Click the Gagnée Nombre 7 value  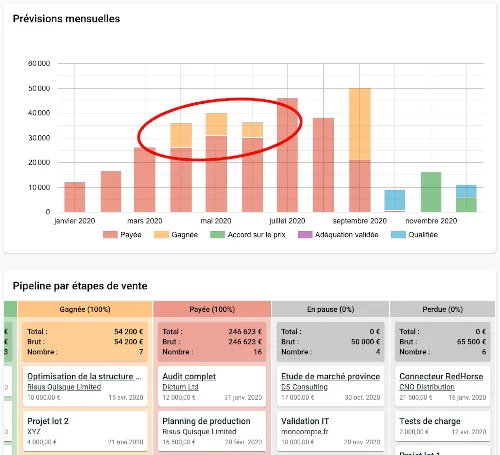click(x=141, y=352)
